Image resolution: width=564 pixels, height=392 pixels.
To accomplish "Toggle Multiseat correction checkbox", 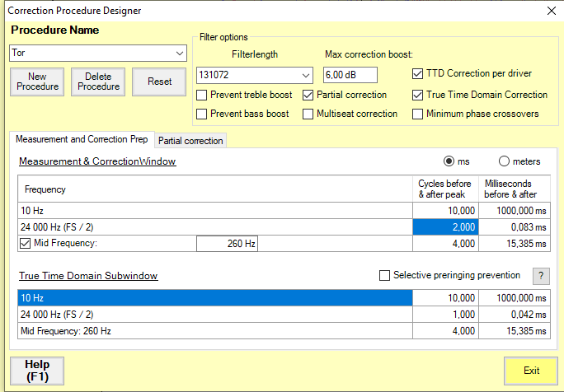I will point(308,114).
